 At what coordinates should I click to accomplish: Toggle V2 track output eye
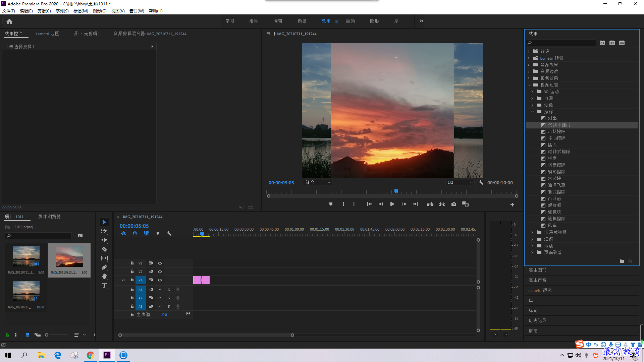pos(160,271)
